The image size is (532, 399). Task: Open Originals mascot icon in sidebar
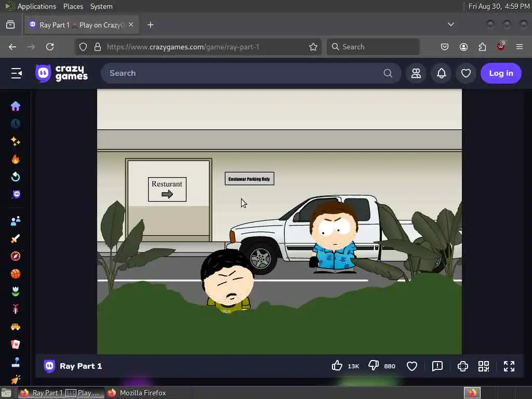point(16,194)
